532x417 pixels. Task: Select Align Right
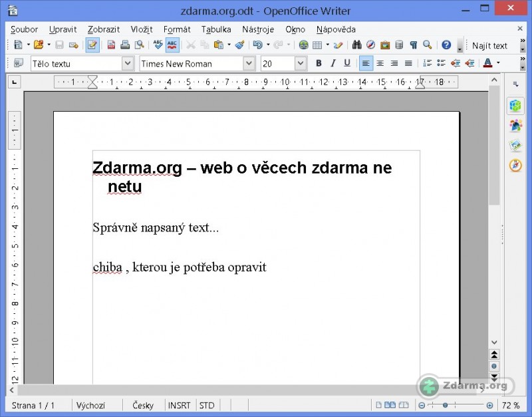click(394, 63)
